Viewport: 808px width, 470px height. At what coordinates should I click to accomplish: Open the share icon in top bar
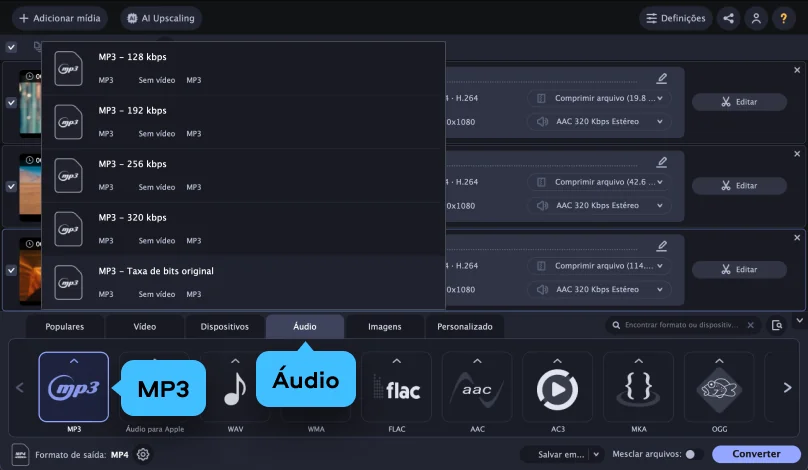tap(728, 19)
